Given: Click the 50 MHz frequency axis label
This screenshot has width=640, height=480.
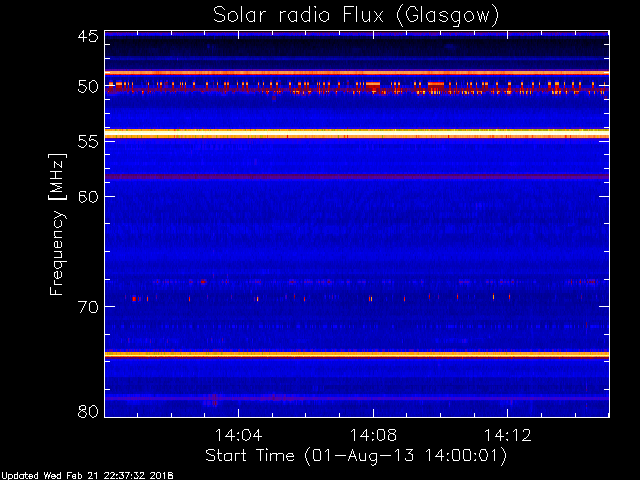Looking at the screenshot, I should click(x=88, y=87).
